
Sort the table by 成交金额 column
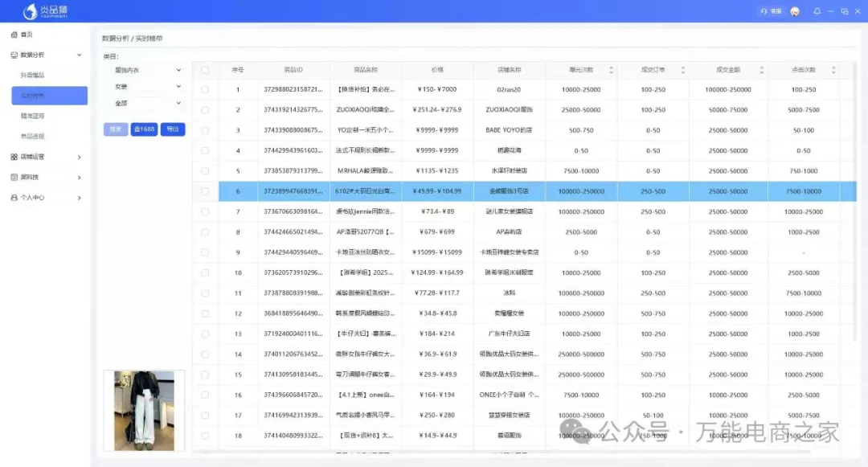coord(755,70)
